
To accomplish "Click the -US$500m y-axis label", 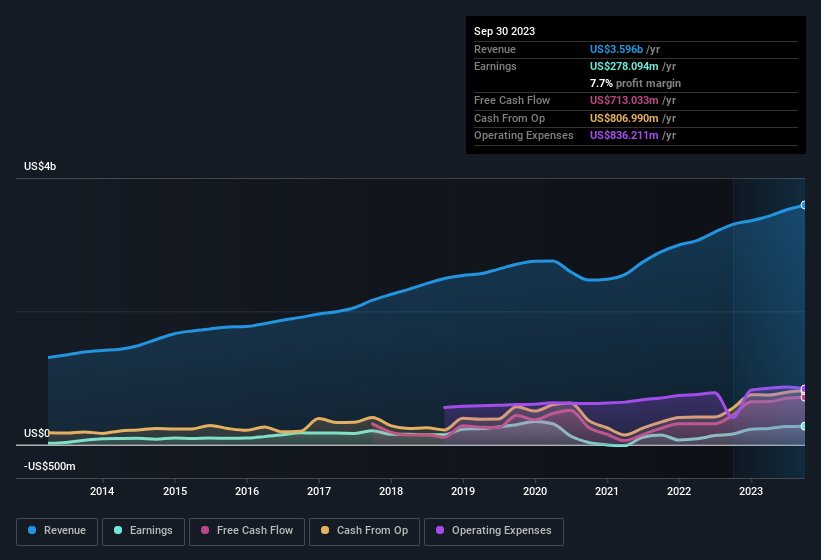I will [49, 466].
